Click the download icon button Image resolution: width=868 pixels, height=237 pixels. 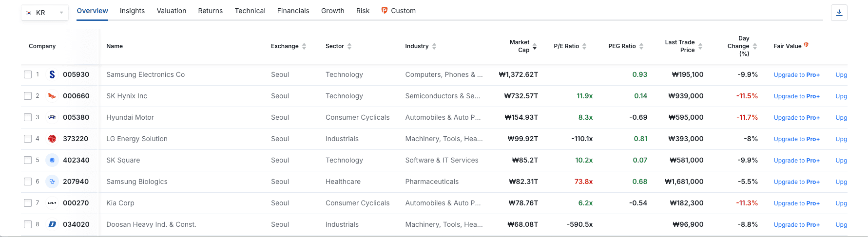coord(839,13)
